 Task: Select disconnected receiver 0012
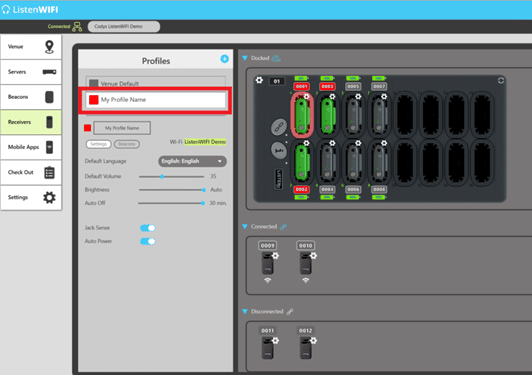(x=306, y=348)
